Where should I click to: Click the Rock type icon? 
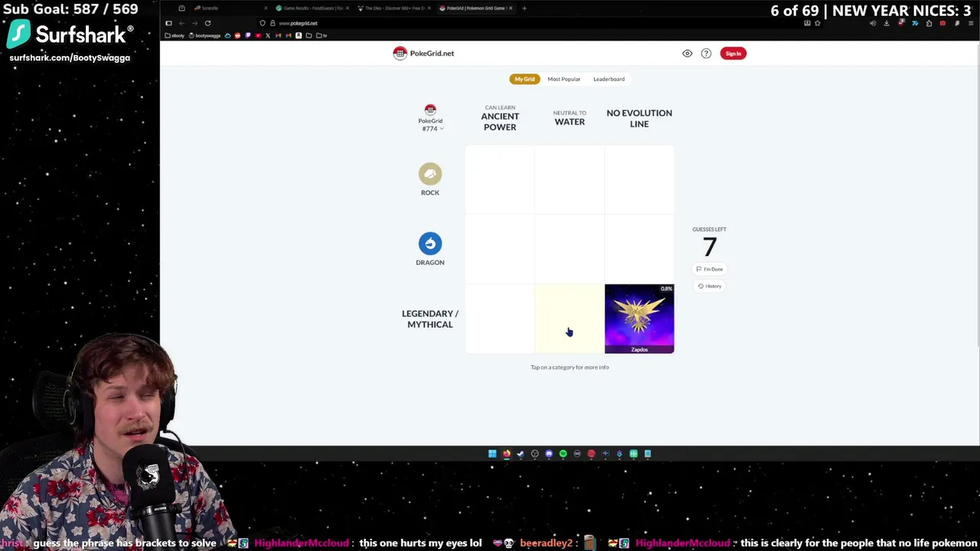(430, 174)
